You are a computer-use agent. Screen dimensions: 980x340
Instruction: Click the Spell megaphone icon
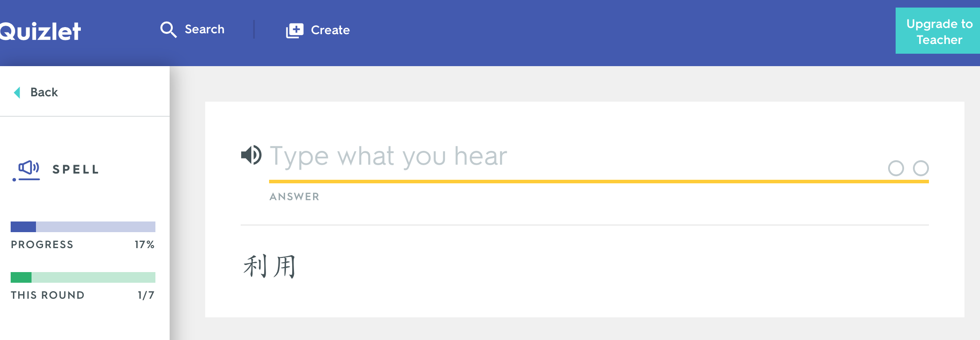28,169
